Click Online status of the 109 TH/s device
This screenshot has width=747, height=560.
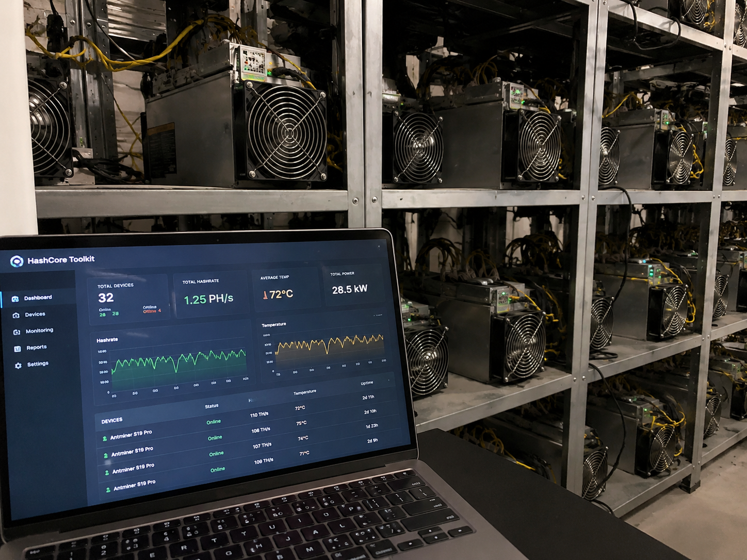click(x=218, y=470)
